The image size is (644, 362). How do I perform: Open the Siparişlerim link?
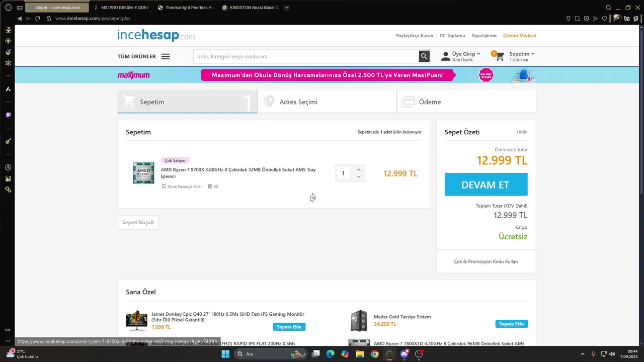[484, 36]
